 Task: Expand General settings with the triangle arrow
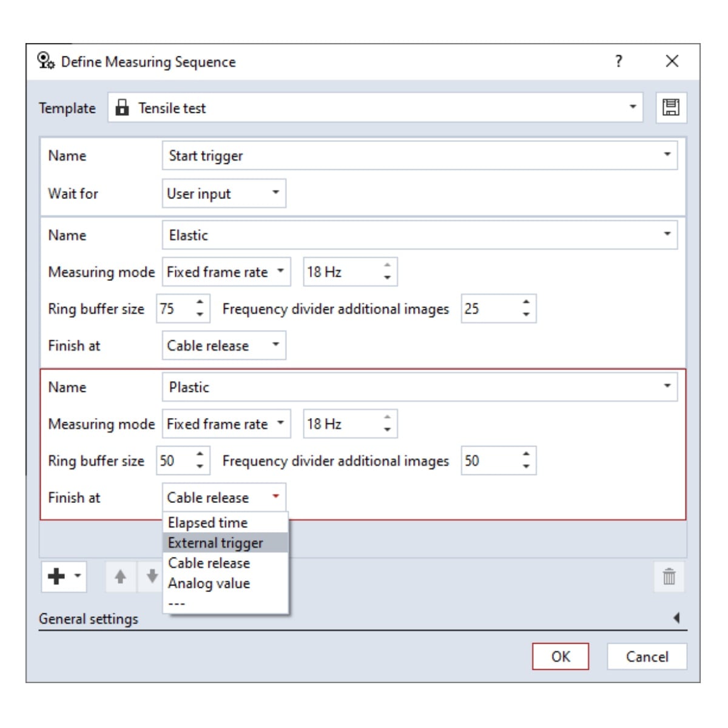[x=676, y=618]
